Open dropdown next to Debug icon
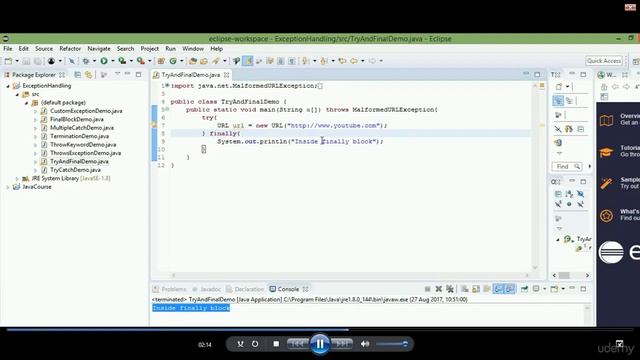This screenshot has height=360, width=640. click(94, 61)
